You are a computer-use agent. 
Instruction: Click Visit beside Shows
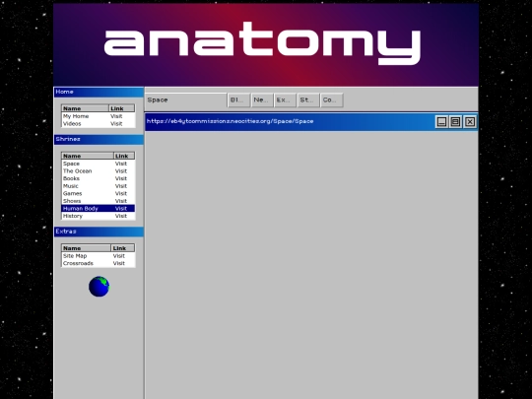point(121,201)
